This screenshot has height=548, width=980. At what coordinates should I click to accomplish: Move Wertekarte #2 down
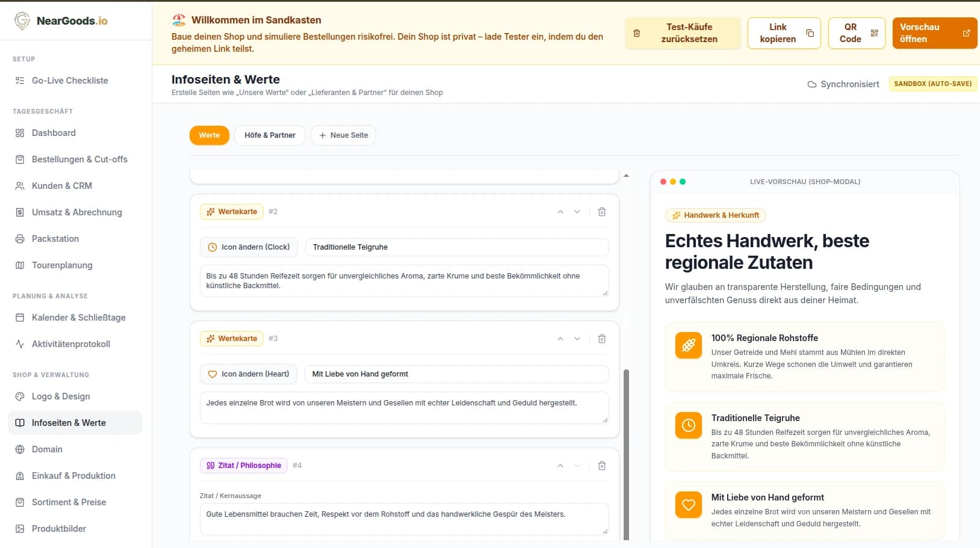click(577, 212)
